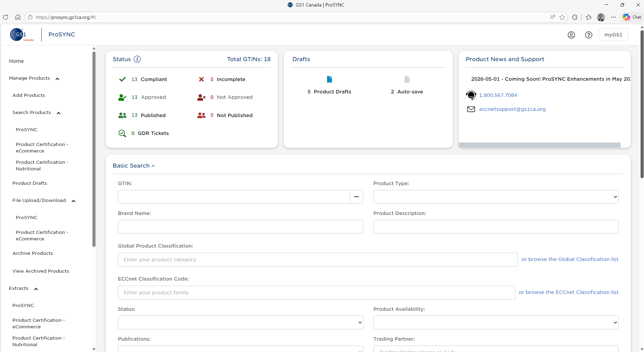Screen dimensions: 644x352
Task: Click the grey Auto-save document icon
Action: (x=407, y=79)
